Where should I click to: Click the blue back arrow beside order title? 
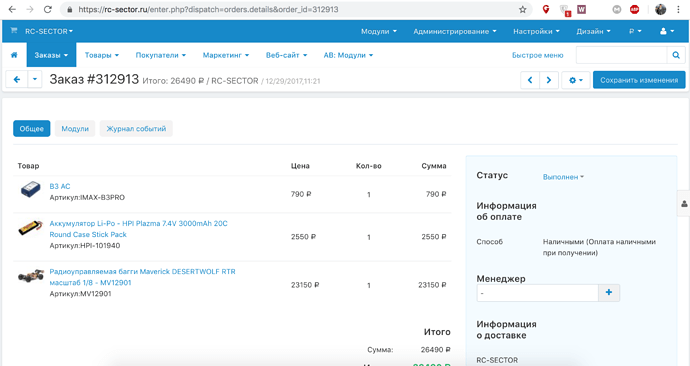pyautogui.click(x=17, y=80)
